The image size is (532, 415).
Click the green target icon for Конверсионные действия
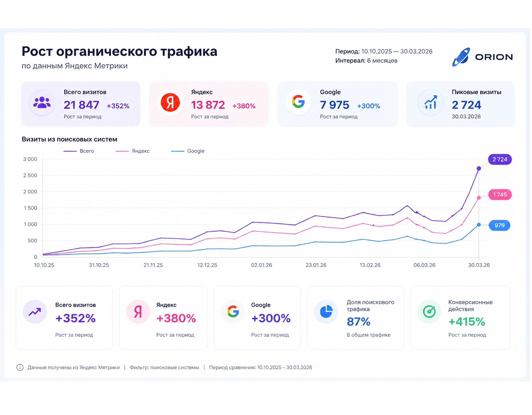tap(429, 312)
